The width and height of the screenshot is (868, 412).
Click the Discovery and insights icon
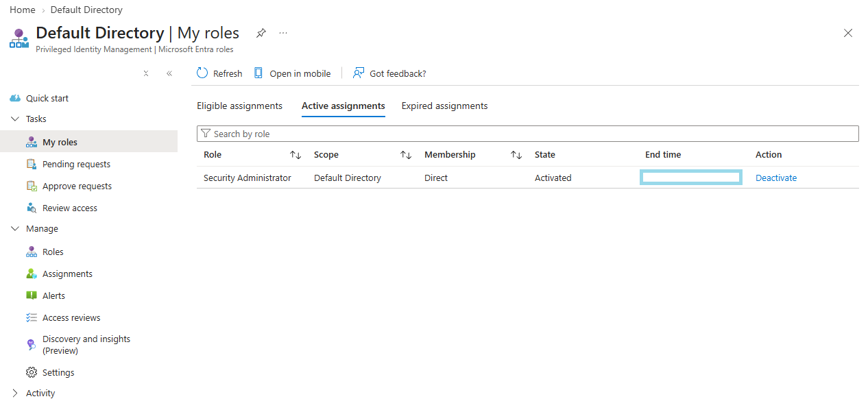(x=32, y=344)
